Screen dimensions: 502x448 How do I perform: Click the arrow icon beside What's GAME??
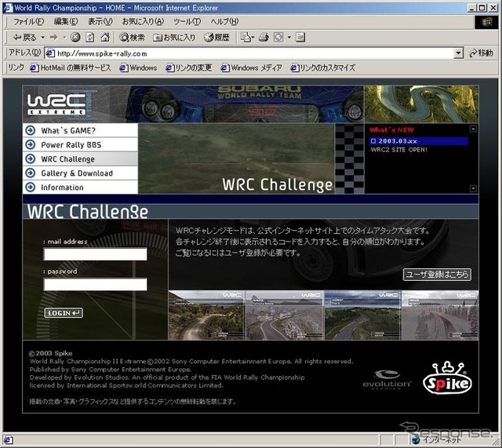(31, 130)
